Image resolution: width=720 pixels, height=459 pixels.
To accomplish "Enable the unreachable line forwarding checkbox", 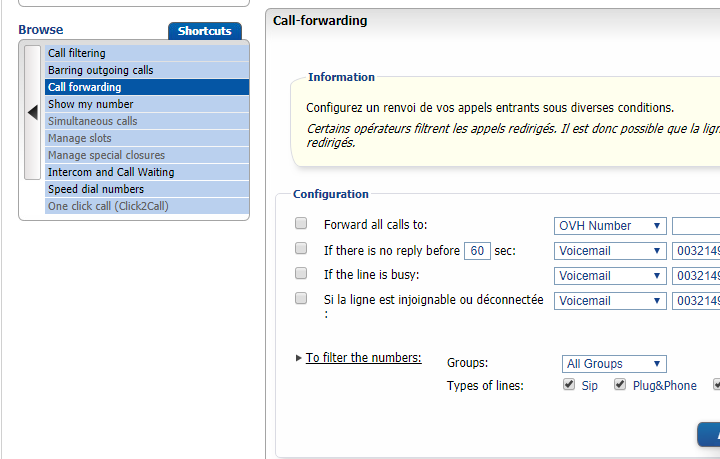I will coord(301,298).
